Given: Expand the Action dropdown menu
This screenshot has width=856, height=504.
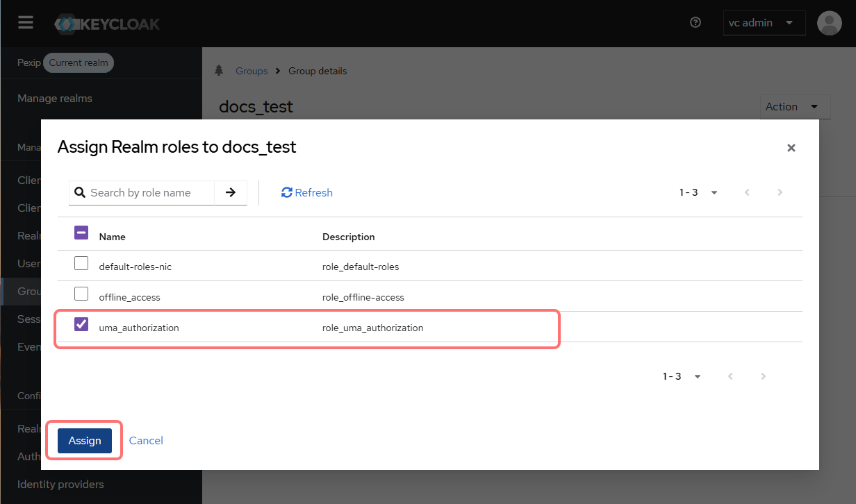Looking at the screenshot, I should click(795, 106).
